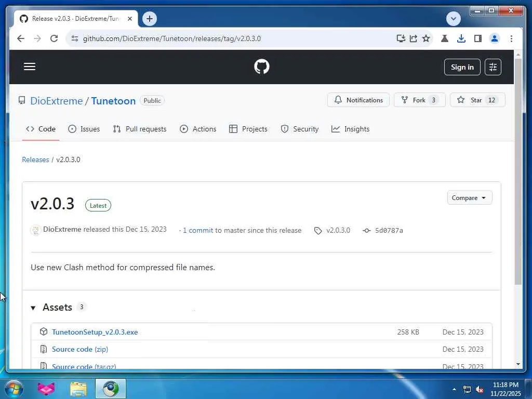Reload the page with the refresh icon

coord(54,38)
